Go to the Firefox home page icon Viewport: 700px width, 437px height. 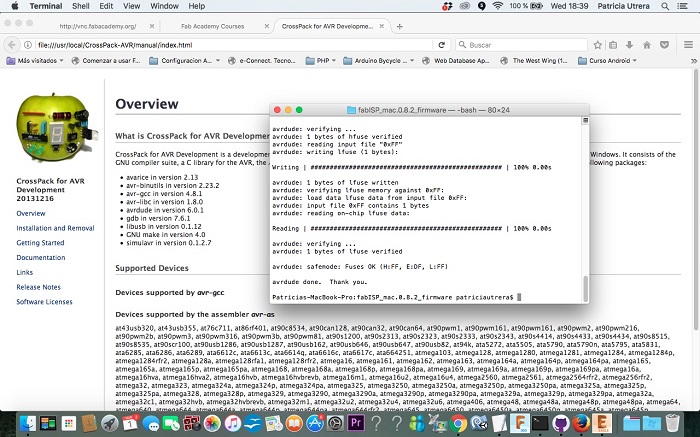click(646, 45)
